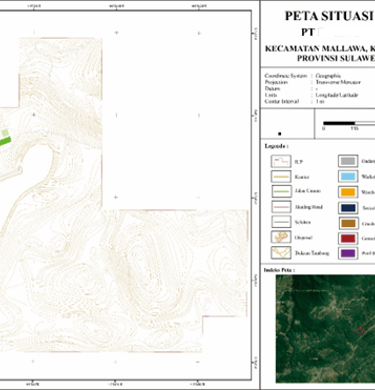
Task: Click the pale green block on the map
Action: pyautogui.click(x=5, y=133)
